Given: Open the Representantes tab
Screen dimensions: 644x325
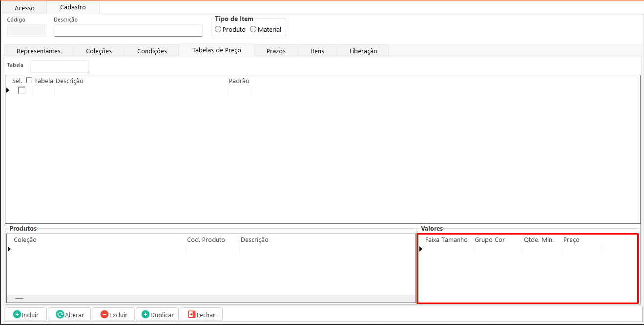Looking at the screenshot, I should click(39, 51).
